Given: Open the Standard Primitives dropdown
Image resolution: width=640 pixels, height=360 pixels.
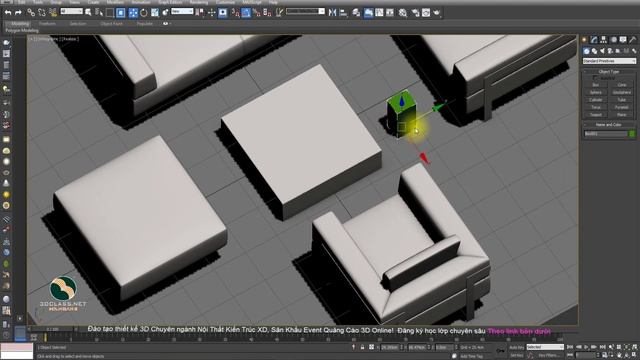Looking at the screenshot, I should (609, 61).
